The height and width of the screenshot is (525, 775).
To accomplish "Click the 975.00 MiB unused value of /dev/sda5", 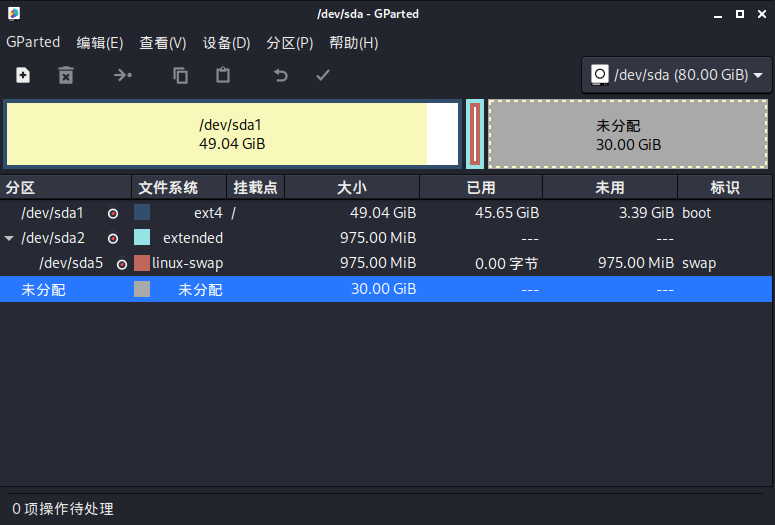I will (x=636, y=263).
